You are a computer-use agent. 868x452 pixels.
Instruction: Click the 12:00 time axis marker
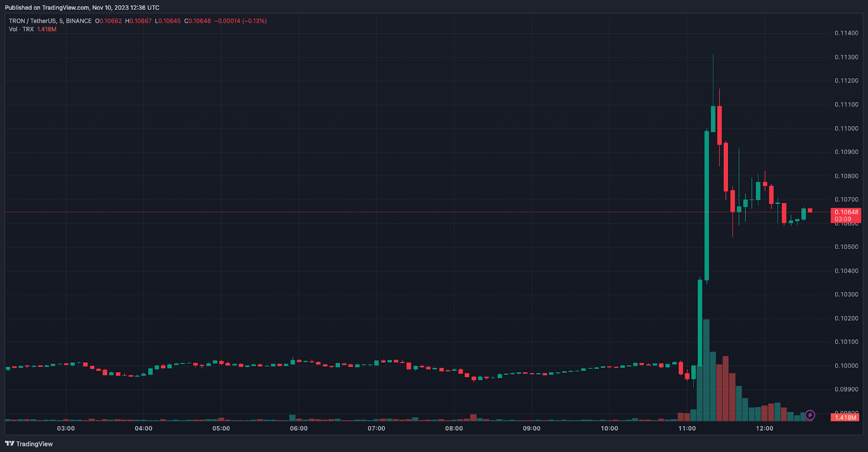point(764,429)
